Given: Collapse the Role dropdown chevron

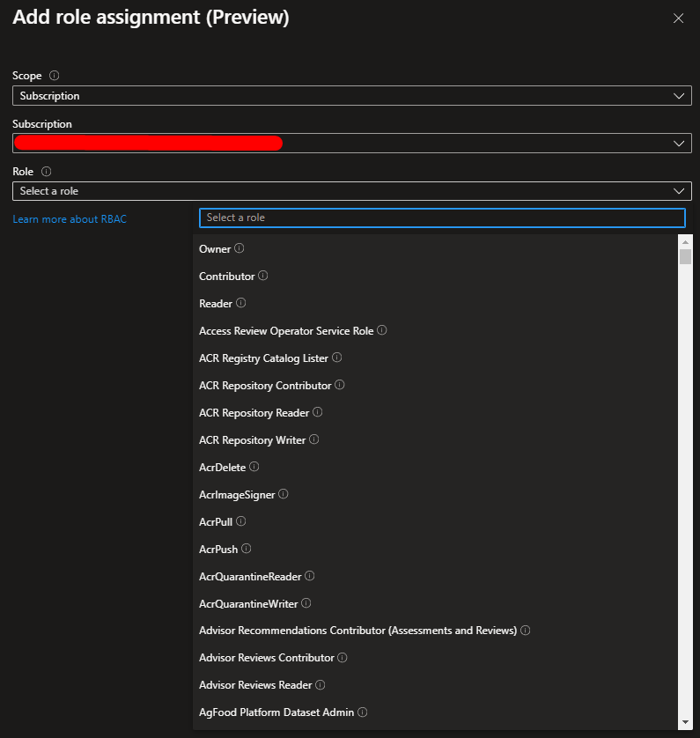Looking at the screenshot, I should click(x=679, y=191).
